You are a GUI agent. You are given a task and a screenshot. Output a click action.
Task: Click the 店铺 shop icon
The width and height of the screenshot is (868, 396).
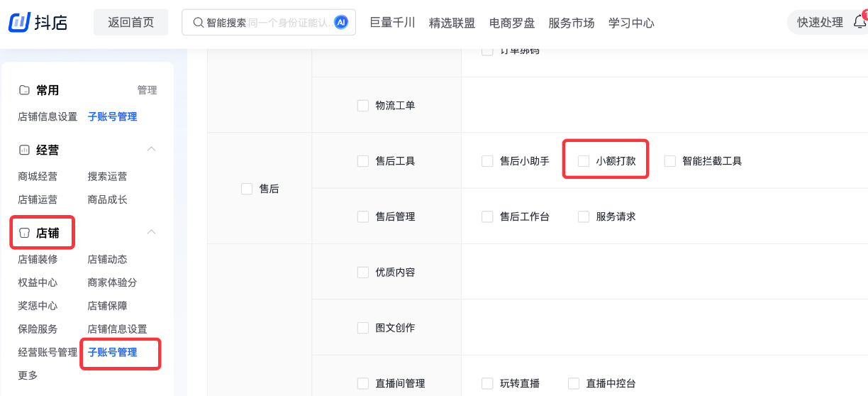pyautogui.click(x=24, y=233)
